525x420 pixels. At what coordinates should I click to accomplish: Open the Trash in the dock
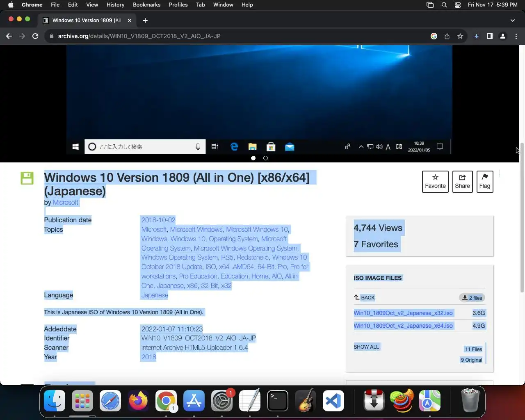470,400
